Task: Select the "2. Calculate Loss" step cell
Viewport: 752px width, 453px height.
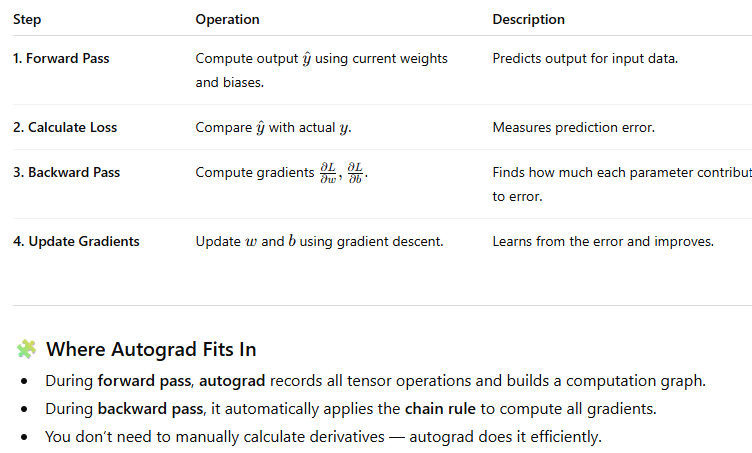Action: tap(66, 128)
